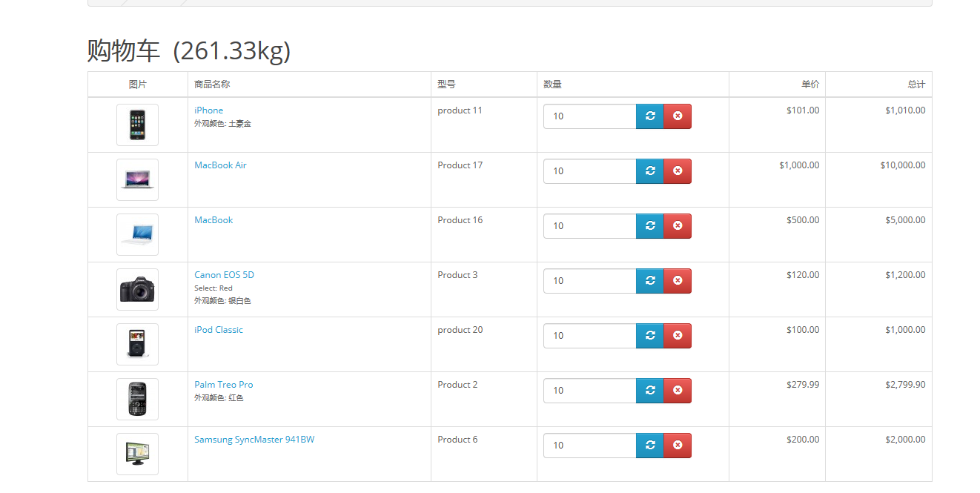
Task: Focus the Canon EOS 5D quantity field
Action: pyautogui.click(x=590, y=281)
